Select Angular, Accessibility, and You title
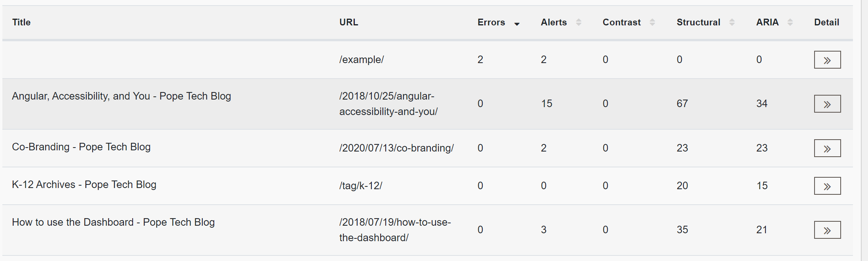This screenshot has width=868, height=261. coord(121,96)
